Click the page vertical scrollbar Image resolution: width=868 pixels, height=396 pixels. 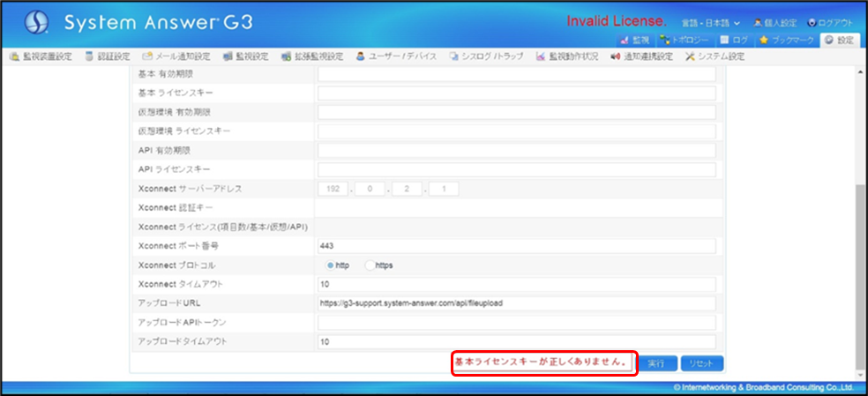tap(861, 273)
